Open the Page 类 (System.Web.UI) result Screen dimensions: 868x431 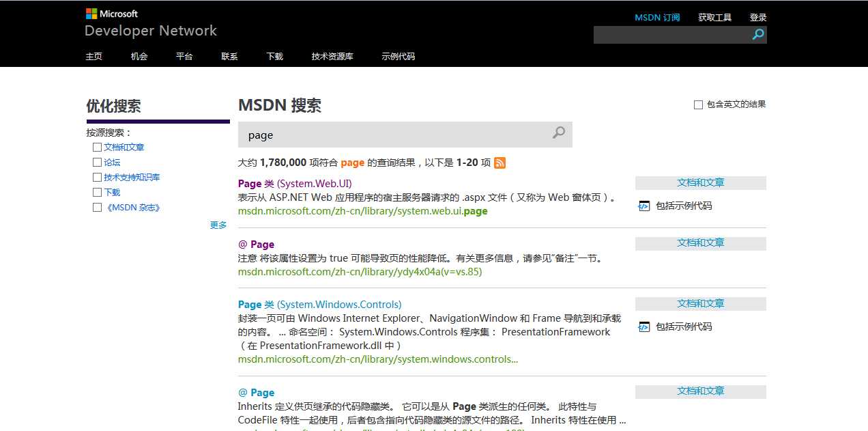(x=295, y=183)
